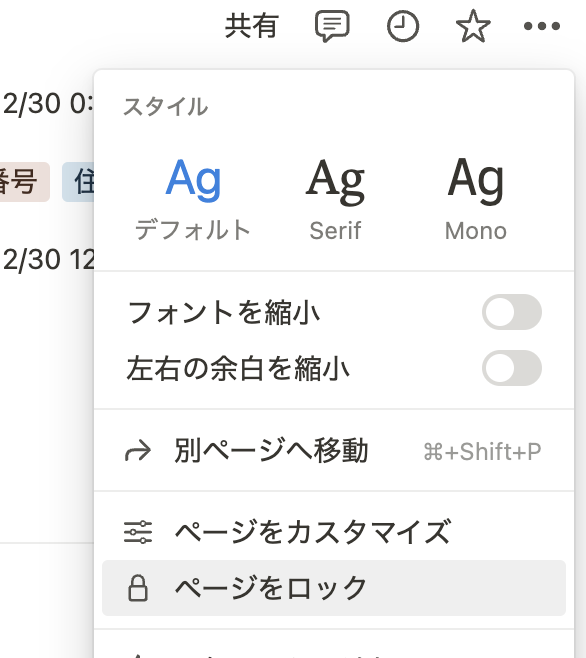Choose the Serif font style
The height and width of the screenshot is (658, 586).
coord(335,200)
